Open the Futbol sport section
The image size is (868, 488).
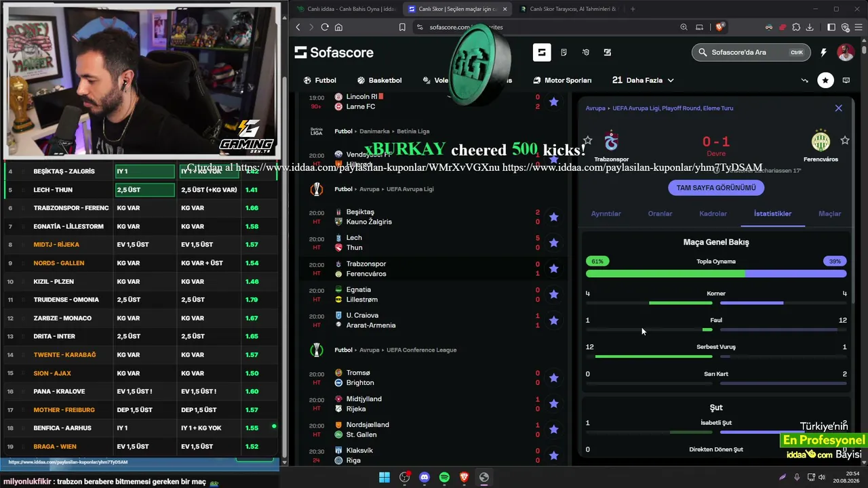click(x=320, y=80)
